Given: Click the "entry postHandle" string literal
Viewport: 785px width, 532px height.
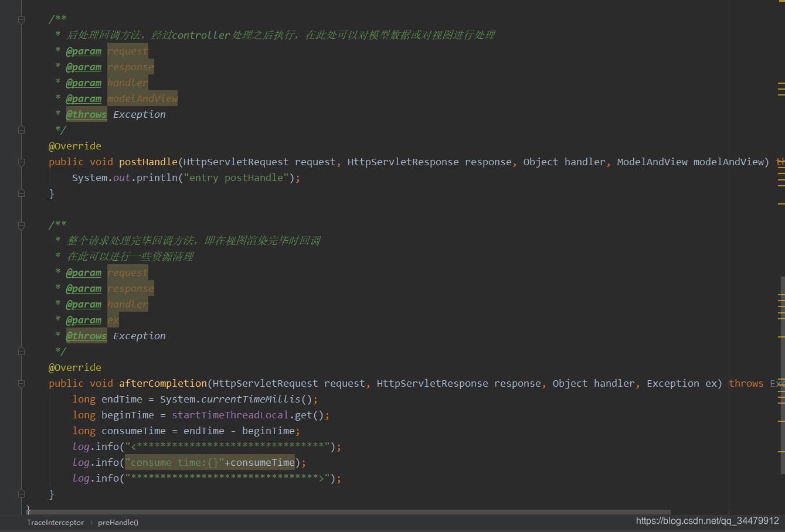Looking at the screenshot, I should (236, 178).
